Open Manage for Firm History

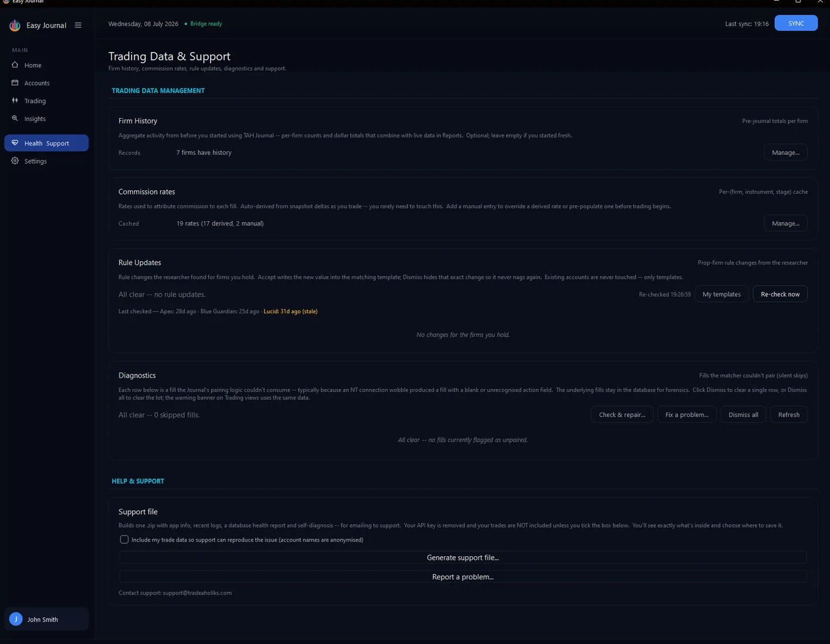[x=786, y=152]
